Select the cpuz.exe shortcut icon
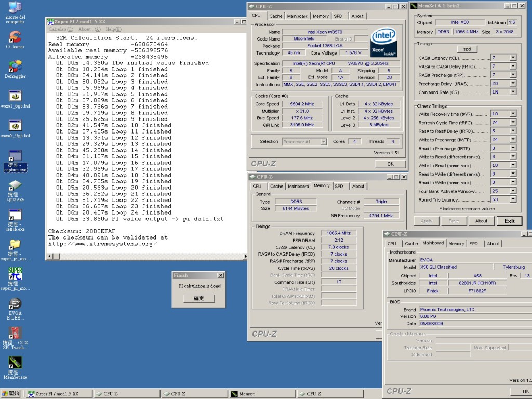This screenshot has height=399, width=532. (x=15, y=191)
